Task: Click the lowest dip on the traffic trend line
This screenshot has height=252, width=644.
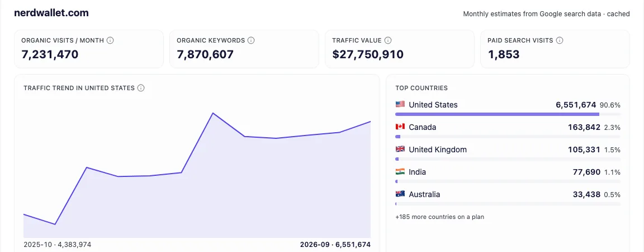Action: click(55, 225)
